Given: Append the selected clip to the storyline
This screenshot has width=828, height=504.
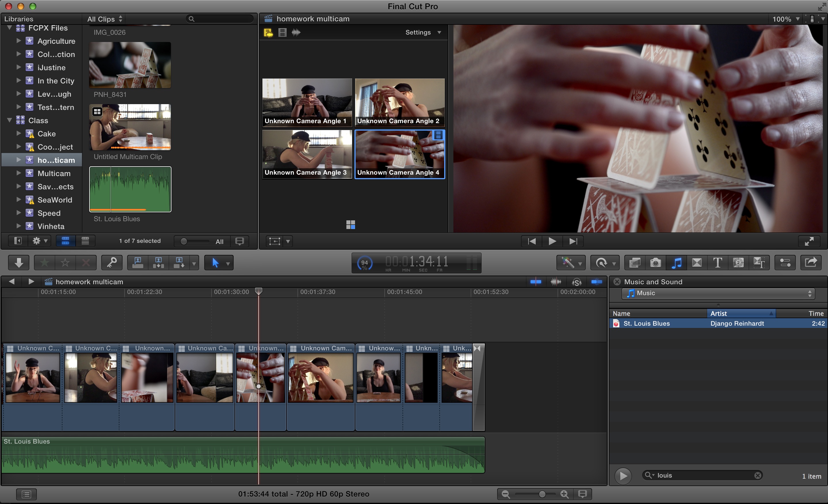Looking at the screenshot, I should pyautogui.click(x=179, y=262).
